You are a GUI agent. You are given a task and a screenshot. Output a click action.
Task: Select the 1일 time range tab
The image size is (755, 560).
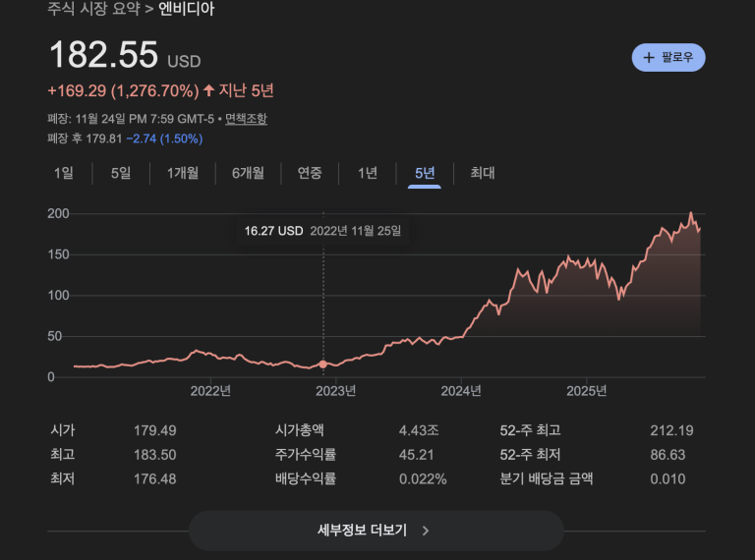coord(64,173)
